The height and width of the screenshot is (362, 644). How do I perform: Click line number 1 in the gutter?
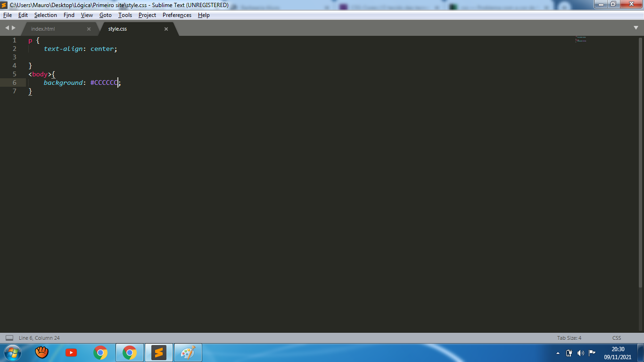coord(15,40)
